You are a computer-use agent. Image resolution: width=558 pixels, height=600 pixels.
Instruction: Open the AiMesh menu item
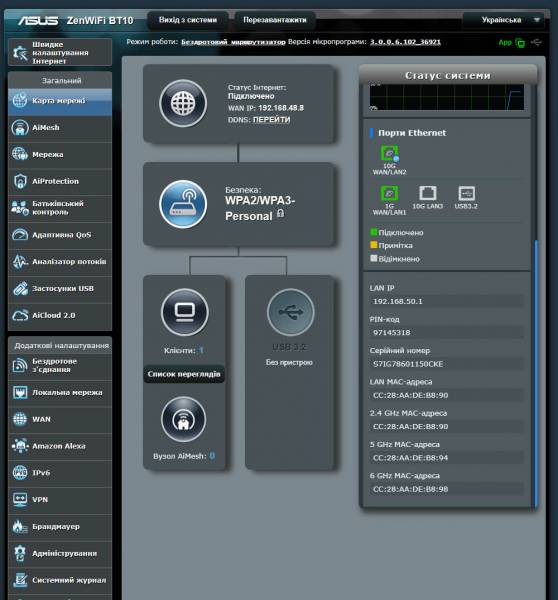(x=60, y=128)
